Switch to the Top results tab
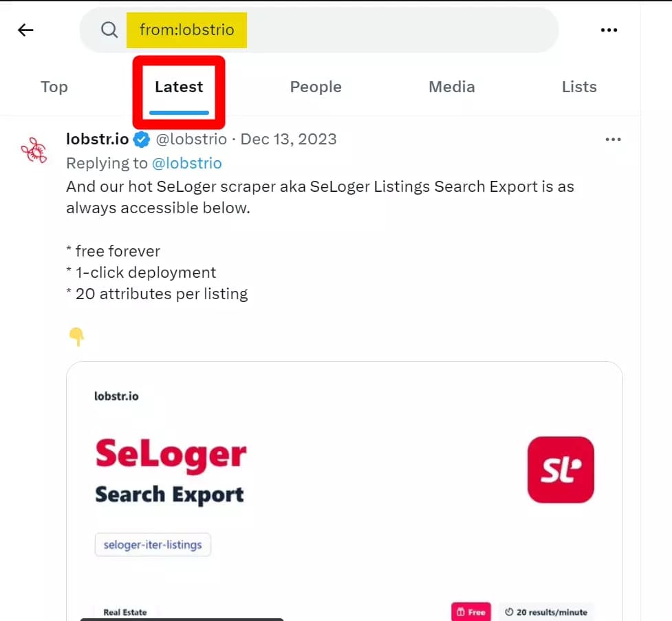The height and width of the screenshot is (621, 672). (x=54, y=87)
